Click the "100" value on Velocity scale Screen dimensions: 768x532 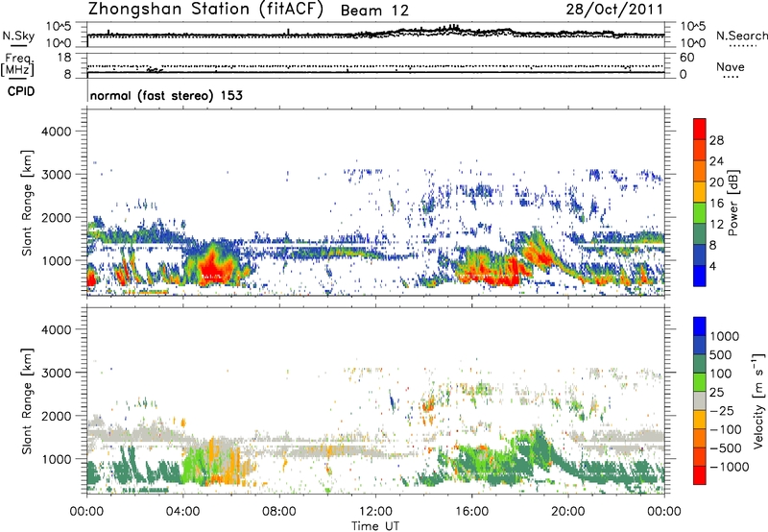pyautogui.click(x=721, y=374)
